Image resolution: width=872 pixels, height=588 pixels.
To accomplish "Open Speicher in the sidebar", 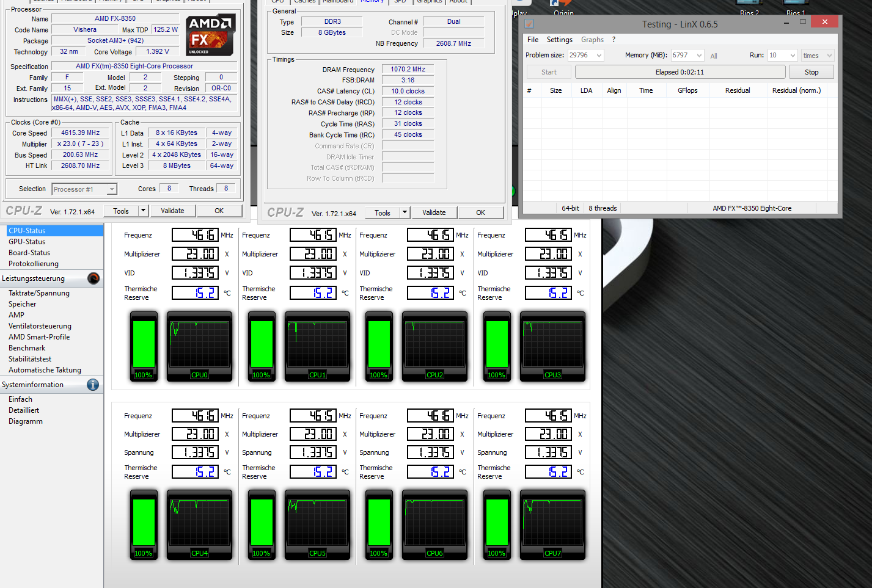I will click(x=23, y=304).
